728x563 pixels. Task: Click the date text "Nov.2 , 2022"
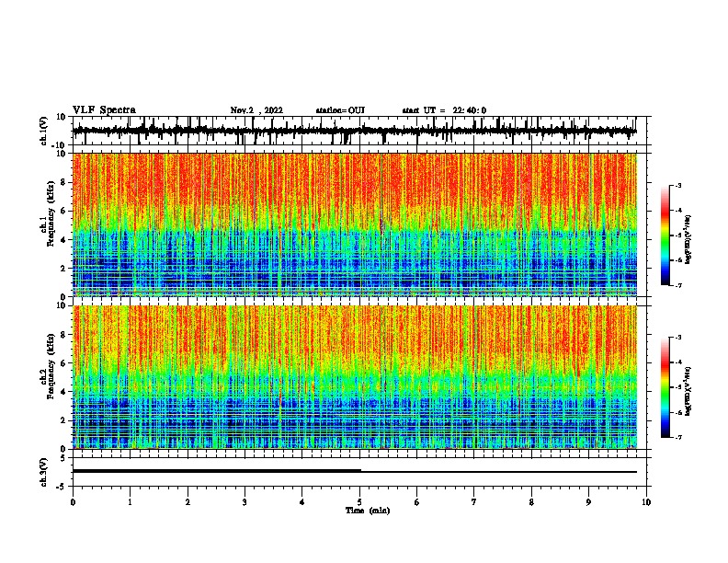[x=256, y=110]
